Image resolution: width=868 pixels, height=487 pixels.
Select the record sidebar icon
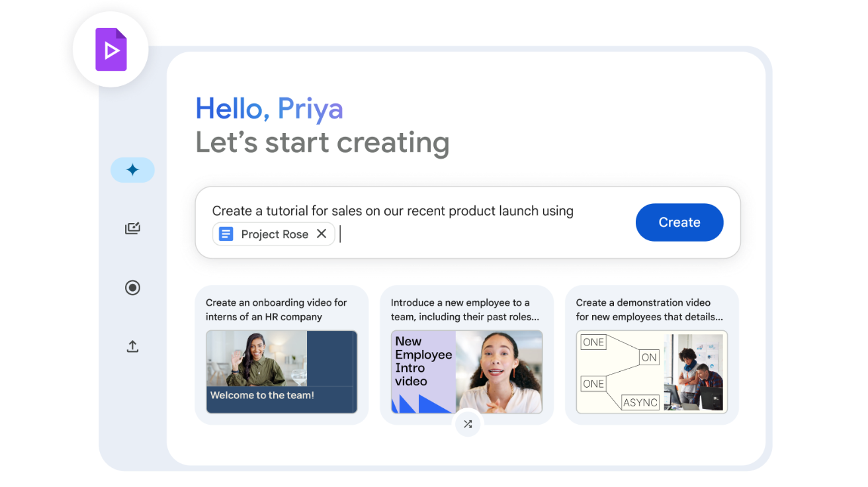[x=132, y=287]
